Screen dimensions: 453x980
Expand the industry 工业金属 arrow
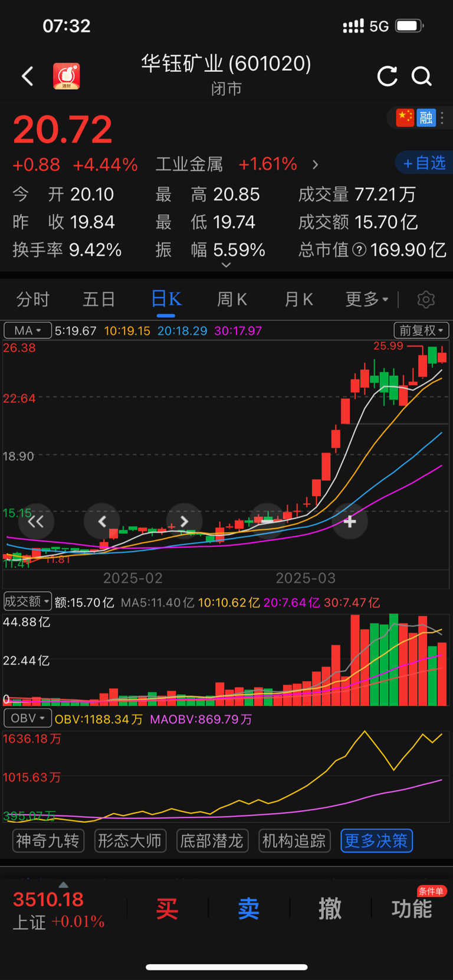pos(316,164)
